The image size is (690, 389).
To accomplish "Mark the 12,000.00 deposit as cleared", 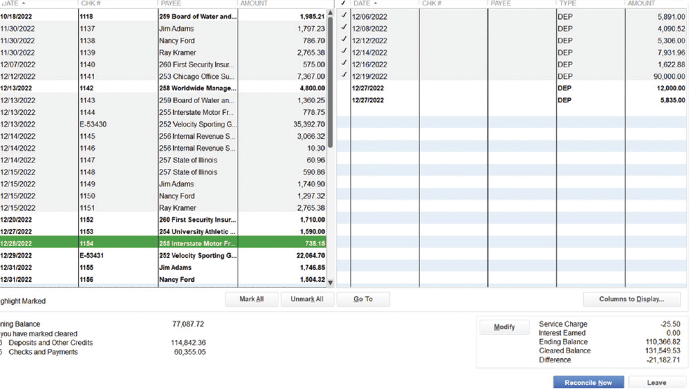I will 344,88.
